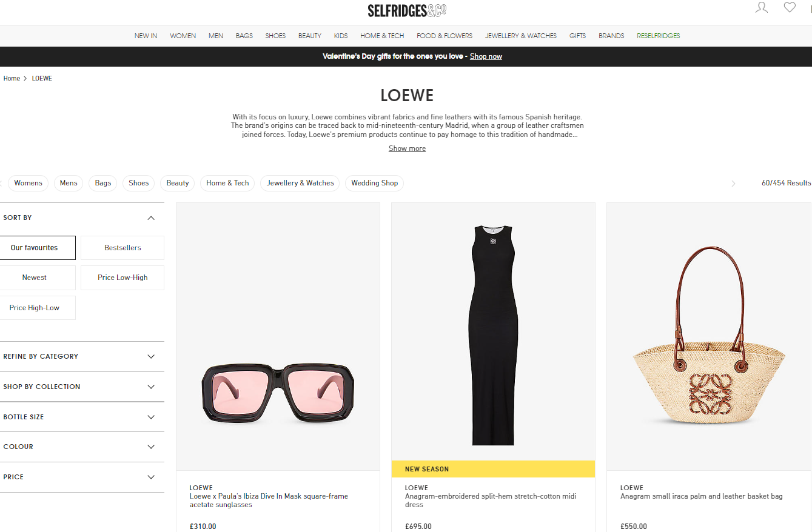Screen dimensions: 812x532
Task: Open the Men navigation menu
Action: point(216,36)
